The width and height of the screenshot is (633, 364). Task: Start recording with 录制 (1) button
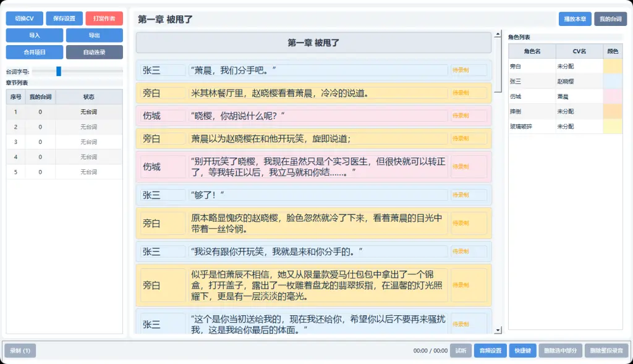tap(20, 350)
